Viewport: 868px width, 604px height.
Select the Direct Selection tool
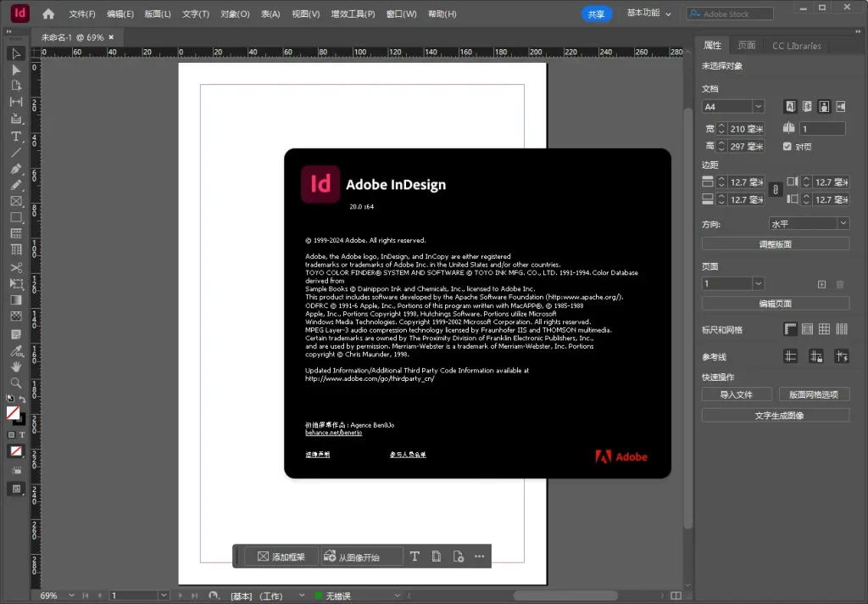click(x=16, y=70)
